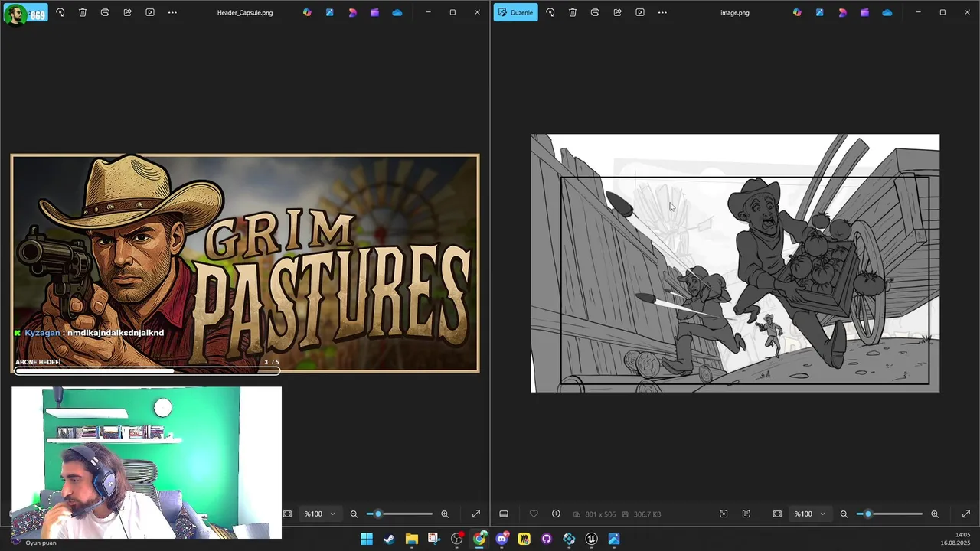
Task: Fit image to window in Header_Capsule.png window
Action: (x=287, y=514)
